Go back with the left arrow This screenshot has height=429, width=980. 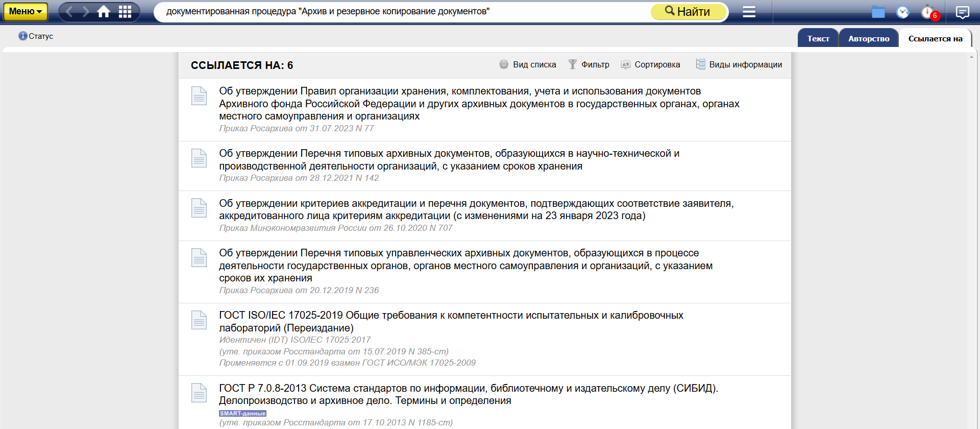(69, 12)
